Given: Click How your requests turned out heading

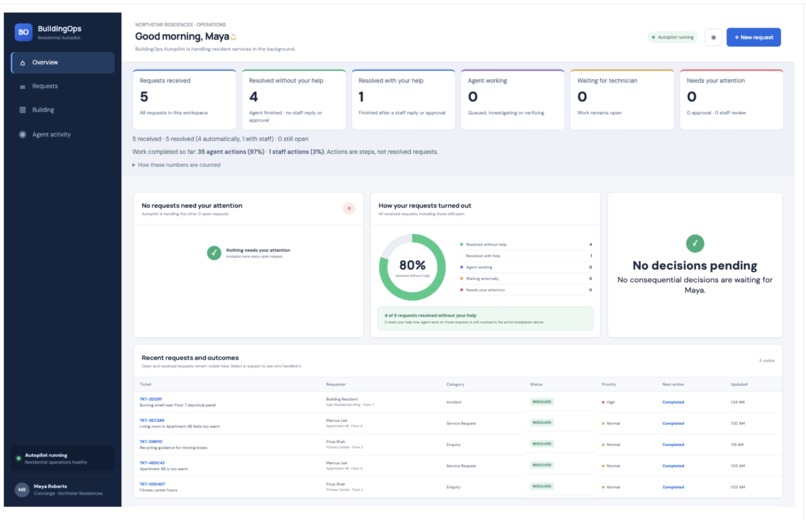Looking at the screenshot, I should (425, 206).
